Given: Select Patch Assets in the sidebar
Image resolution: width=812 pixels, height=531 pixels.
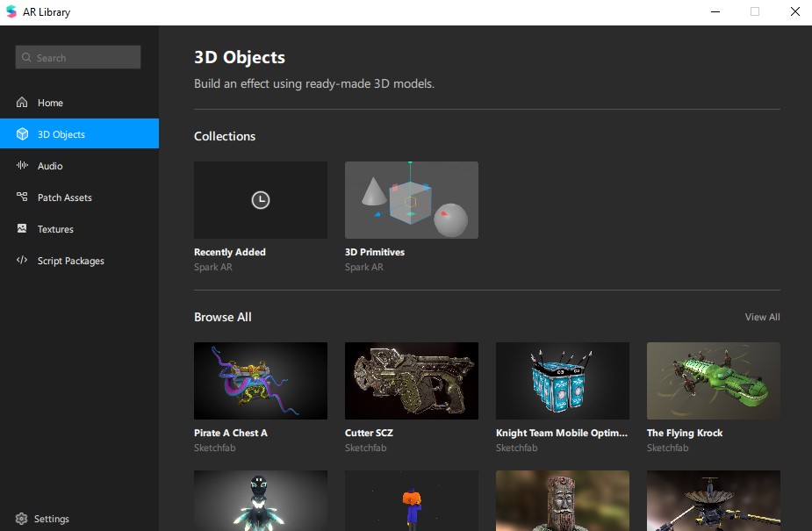Looking at the screenshot, I should tap(64, 197).
